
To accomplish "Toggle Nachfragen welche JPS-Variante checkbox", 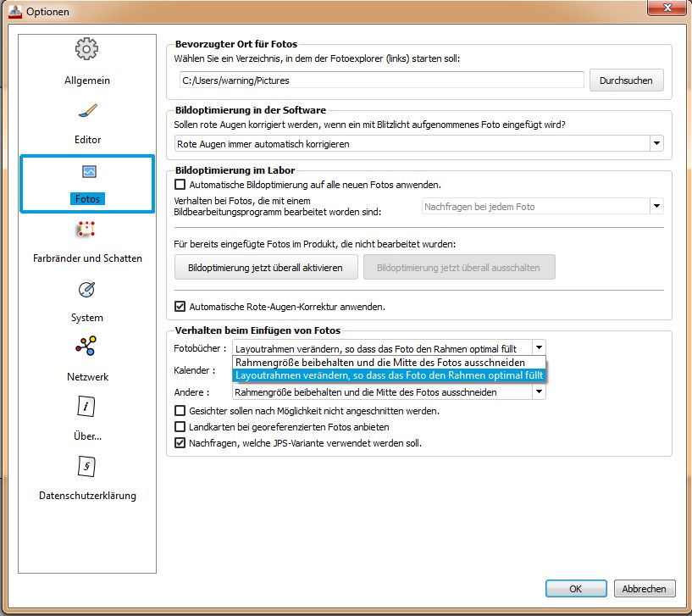I will pyautogui.click(x=180, y=442).
